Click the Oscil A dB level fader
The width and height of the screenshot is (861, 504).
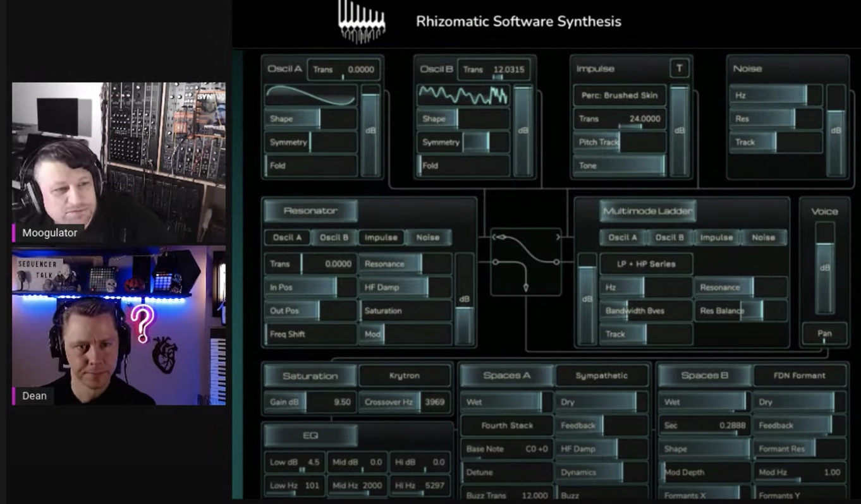click(370, 131)
